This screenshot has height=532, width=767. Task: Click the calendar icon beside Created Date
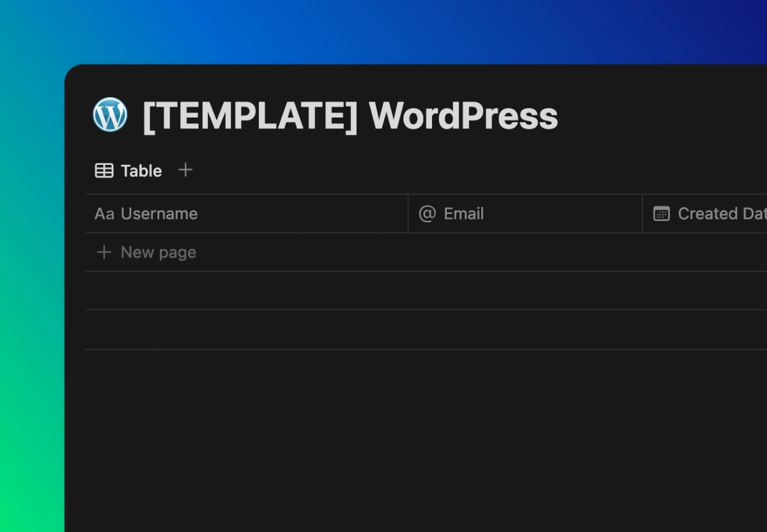tap(662, 213)
